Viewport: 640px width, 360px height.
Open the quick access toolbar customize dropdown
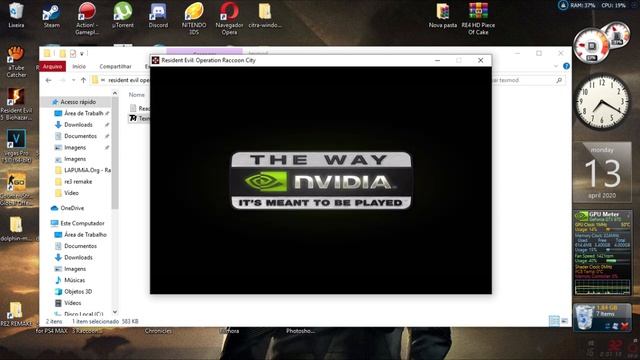pos(82,53)
